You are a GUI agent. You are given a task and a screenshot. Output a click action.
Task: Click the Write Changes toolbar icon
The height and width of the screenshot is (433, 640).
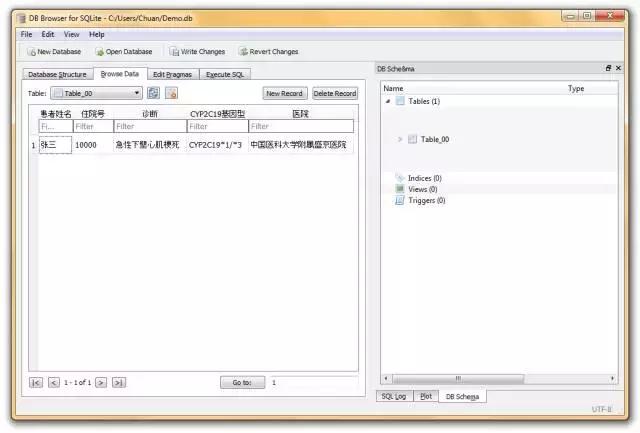click(174, 52)
